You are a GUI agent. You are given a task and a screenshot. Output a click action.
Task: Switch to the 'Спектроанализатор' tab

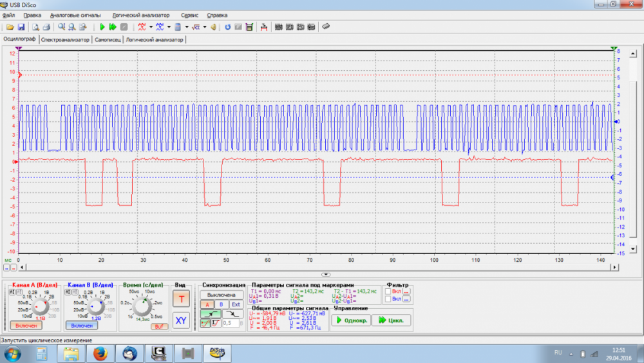pyautogui.click(x=65, y=39)
